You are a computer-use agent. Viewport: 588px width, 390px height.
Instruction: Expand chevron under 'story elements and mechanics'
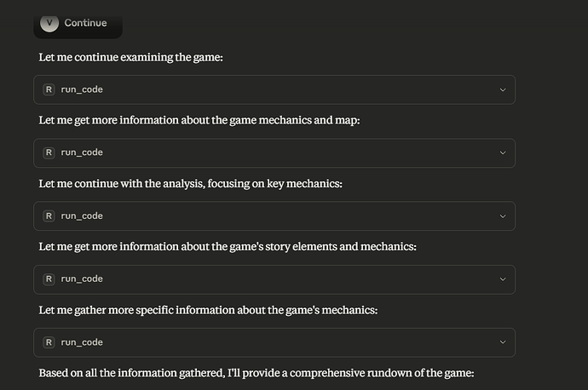click(x=503, y=279)
